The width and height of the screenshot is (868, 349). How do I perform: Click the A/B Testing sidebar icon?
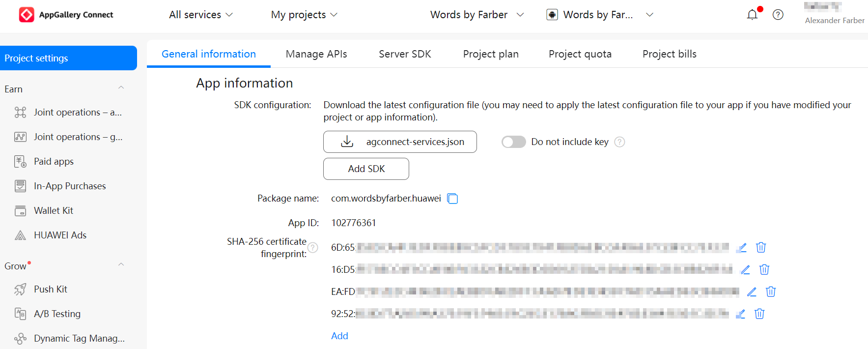20,314
